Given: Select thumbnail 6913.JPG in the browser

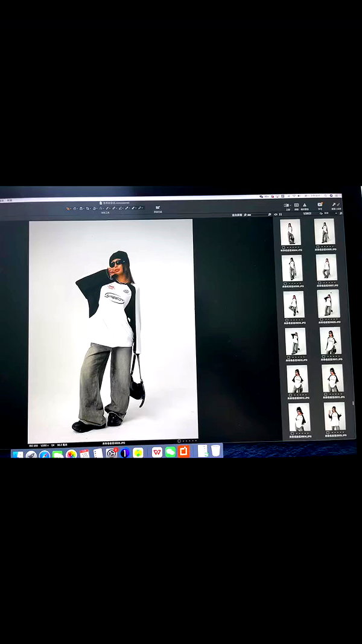Looking at the screenshot, I should coord(332,378).
